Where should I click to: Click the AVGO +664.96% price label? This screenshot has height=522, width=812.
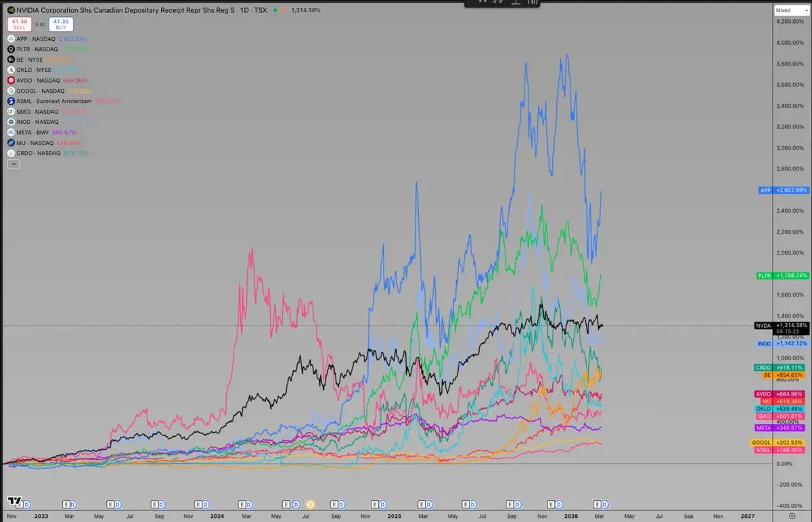(781, 394)
